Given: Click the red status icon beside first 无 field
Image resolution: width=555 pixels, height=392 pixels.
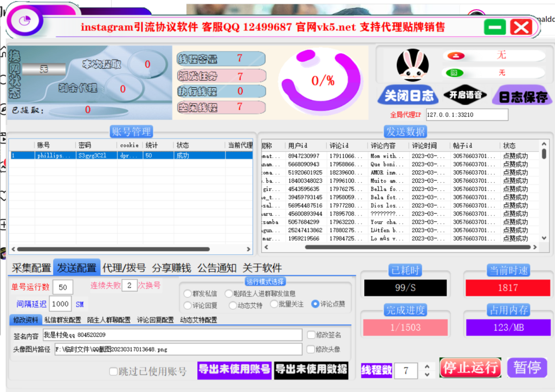Looking at the screenshot, I should pyautogui.click(x=456, y=55).
